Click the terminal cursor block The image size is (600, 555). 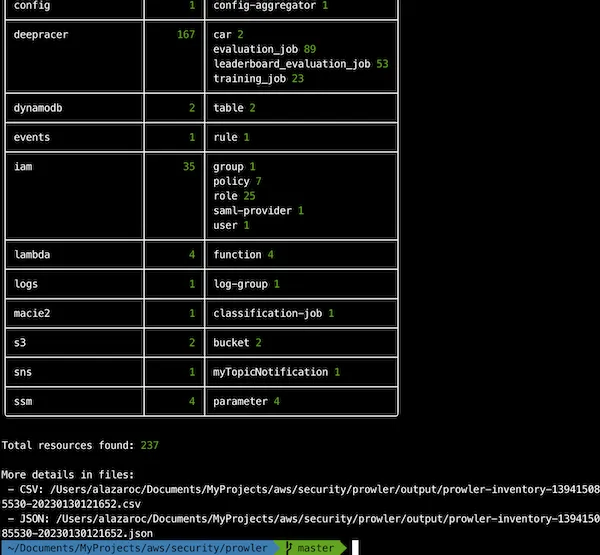pos(355,548)
